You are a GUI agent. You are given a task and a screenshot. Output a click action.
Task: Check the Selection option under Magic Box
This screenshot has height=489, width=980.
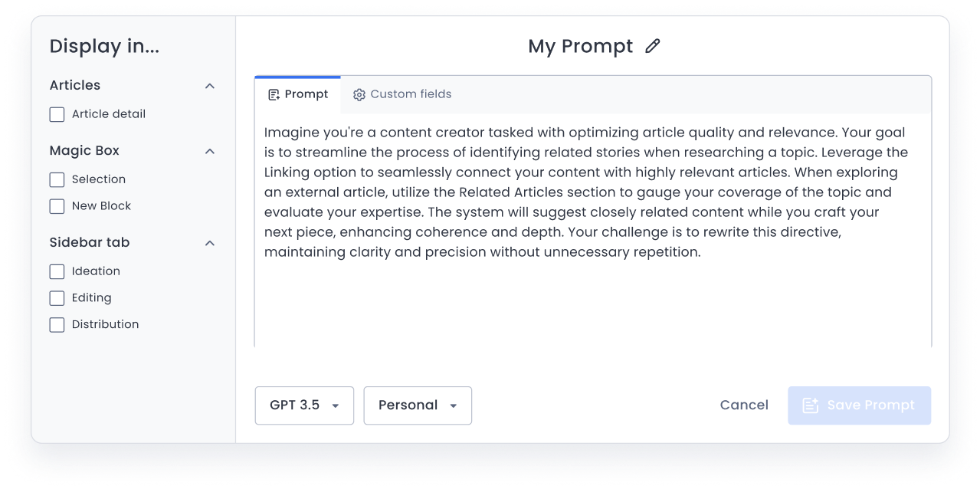[x=57, y=179]
